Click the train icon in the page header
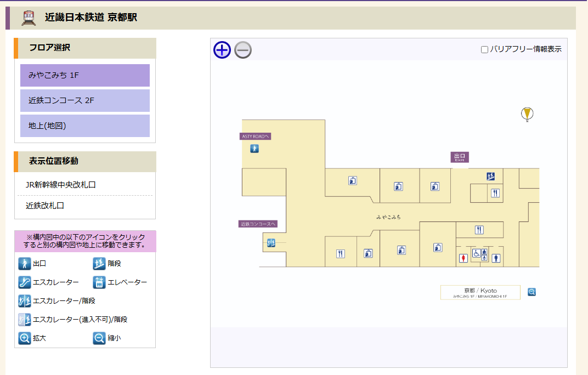Image resolution: width=588 pixels, height=375 pixels. point(29,18)
